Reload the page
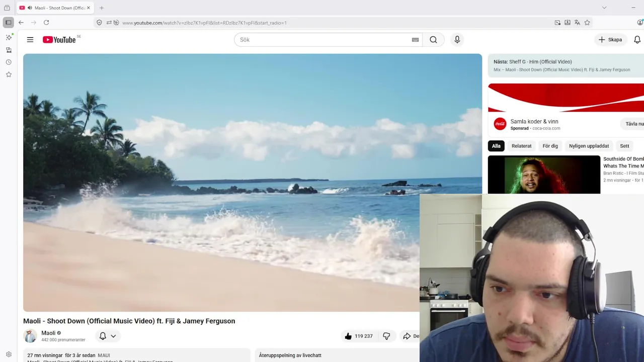The width and height of the screenshot is (644, 362). [x=46, y=23]
